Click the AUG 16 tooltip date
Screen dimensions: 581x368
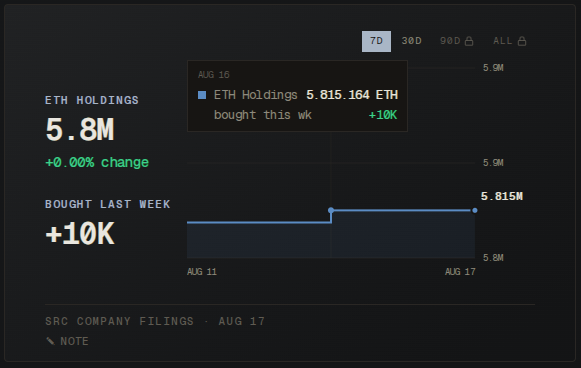coord(214,75)
